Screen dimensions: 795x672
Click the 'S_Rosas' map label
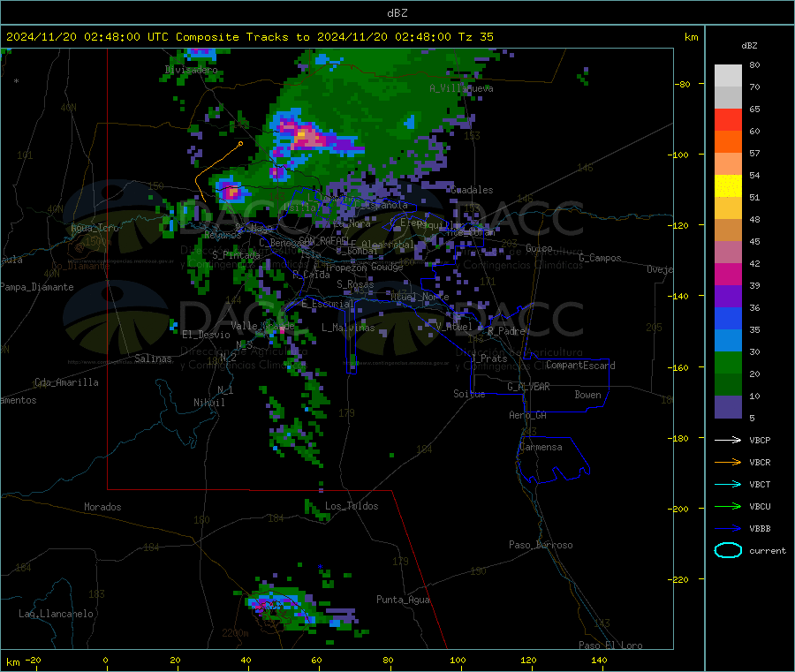[355, 284]
